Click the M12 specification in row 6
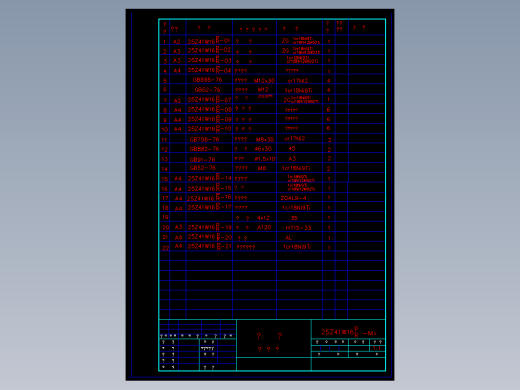The height and width of the screenshot is (390, 520). coord(263,89)
